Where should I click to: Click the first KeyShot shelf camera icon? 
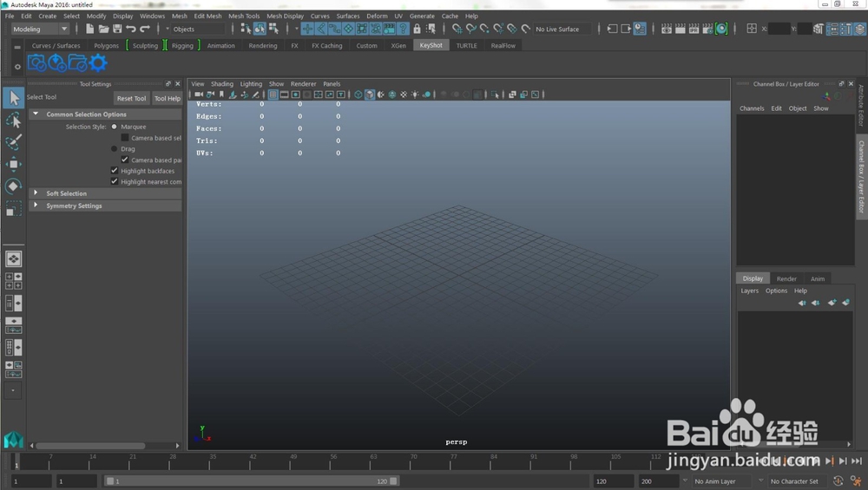37,63
